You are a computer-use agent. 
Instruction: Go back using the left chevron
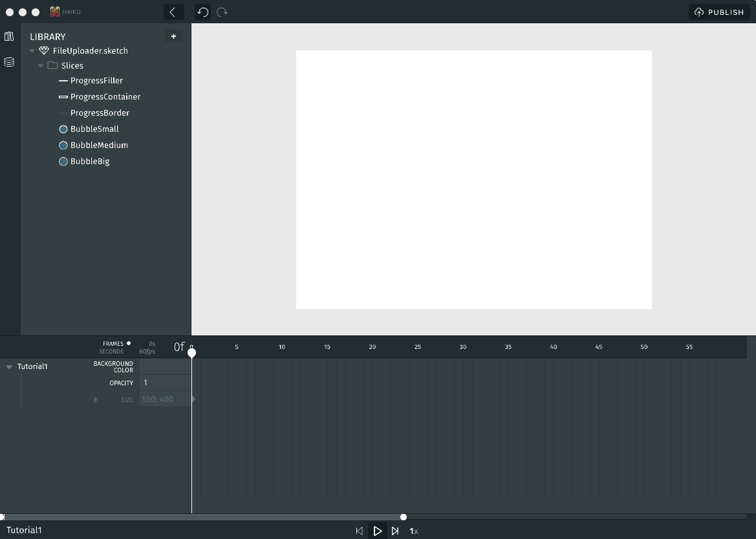(173, 12)
